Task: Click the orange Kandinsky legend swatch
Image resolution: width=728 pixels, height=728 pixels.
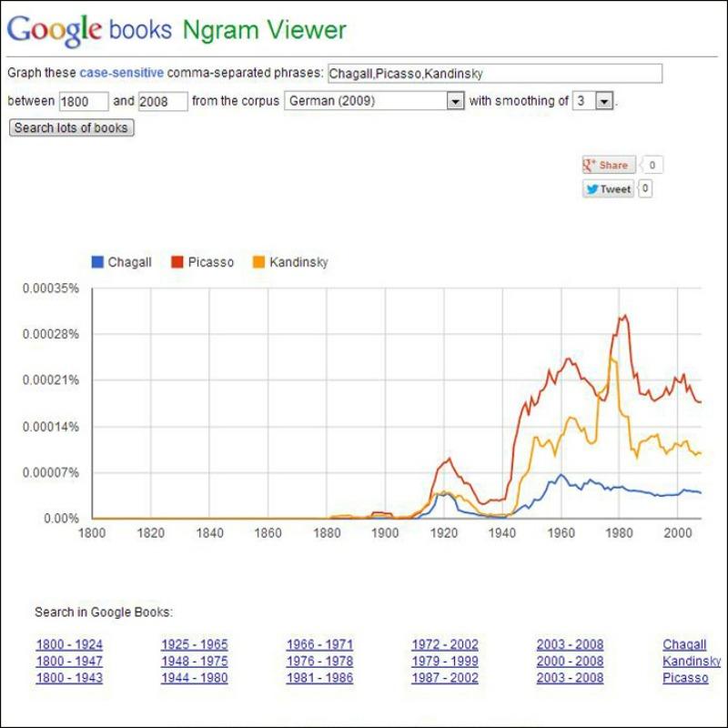Action: click(258, 262)
